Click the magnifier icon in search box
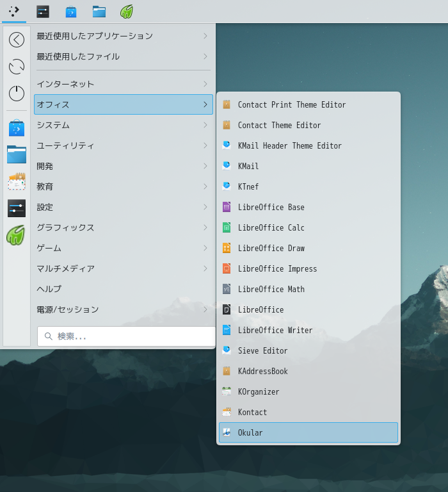 [48, 336]
